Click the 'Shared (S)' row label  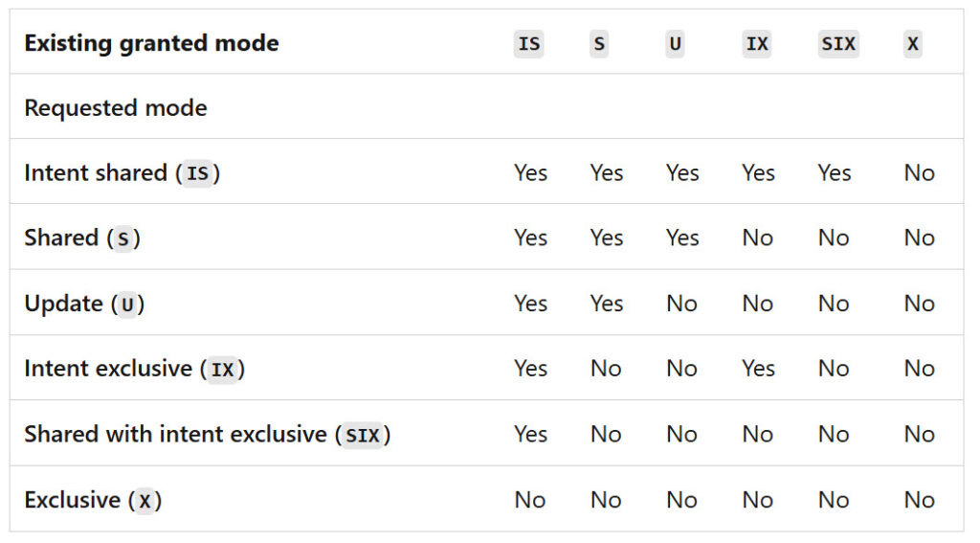coord(82,238)
